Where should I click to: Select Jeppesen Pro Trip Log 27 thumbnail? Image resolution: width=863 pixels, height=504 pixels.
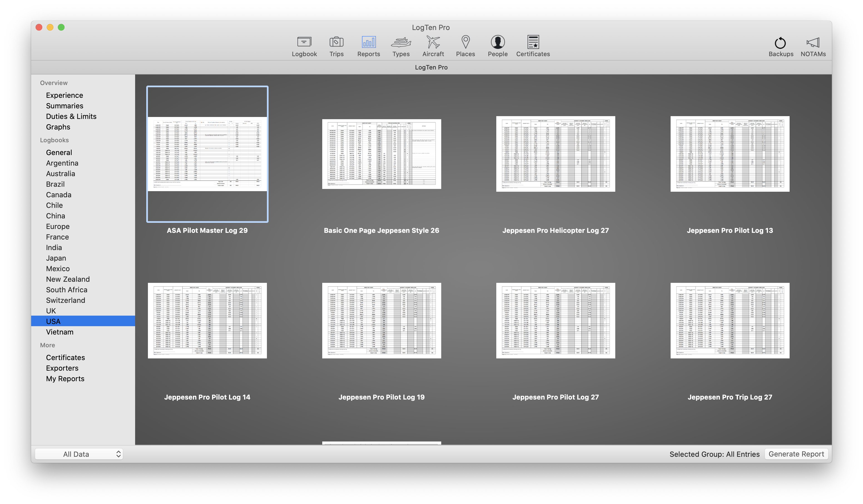[730, 321]
